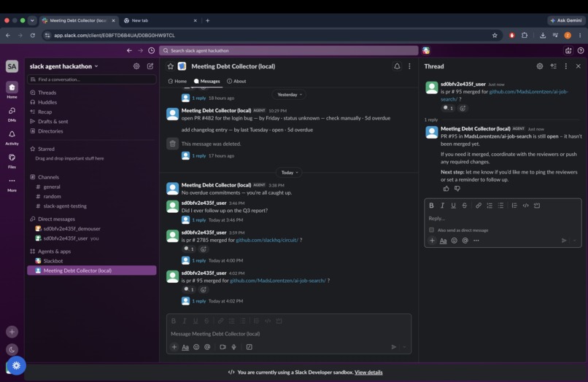
Task: Click the Find a conversation field
Action: tap(91, 79)
